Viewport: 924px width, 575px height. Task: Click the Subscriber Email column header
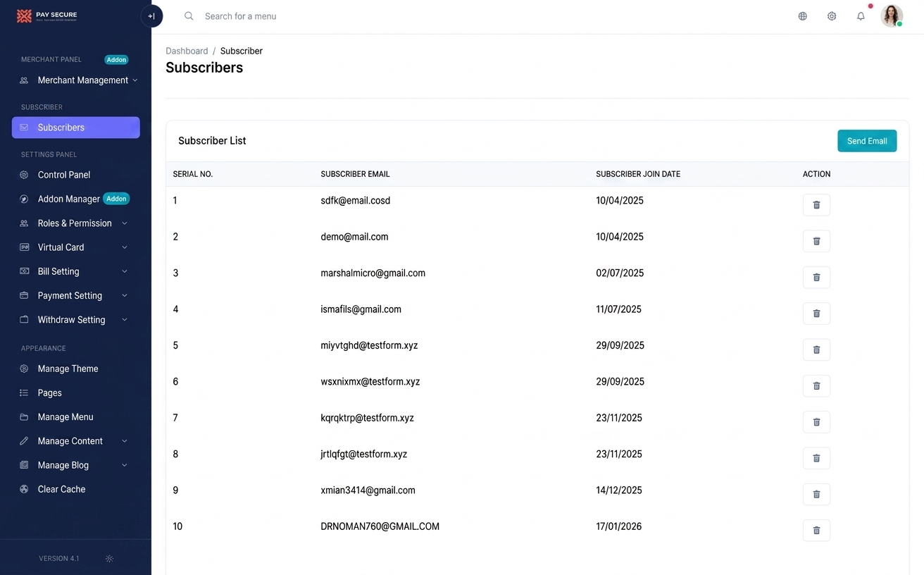tap(355, 174)
